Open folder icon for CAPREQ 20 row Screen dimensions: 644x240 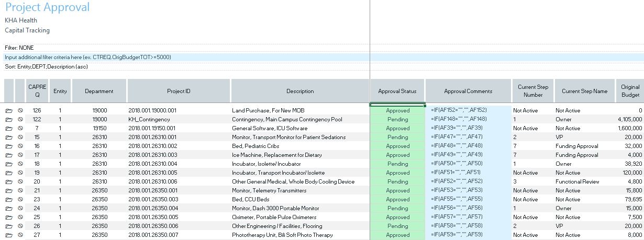pos(9,182)
